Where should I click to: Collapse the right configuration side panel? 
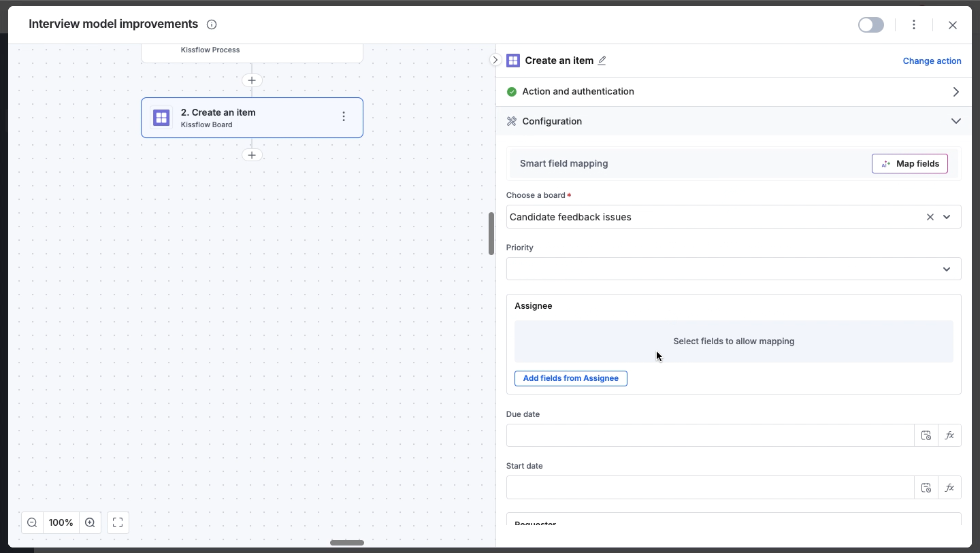[495, 60]
